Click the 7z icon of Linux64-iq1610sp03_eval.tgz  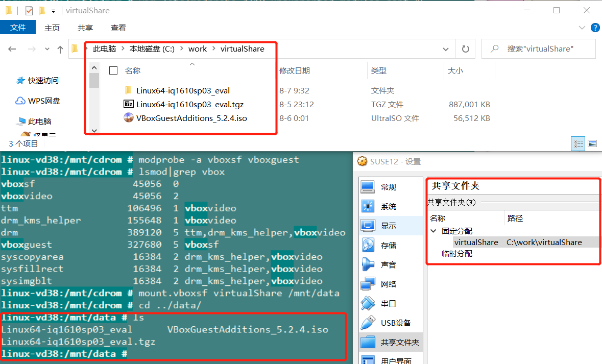click(129, 104)
